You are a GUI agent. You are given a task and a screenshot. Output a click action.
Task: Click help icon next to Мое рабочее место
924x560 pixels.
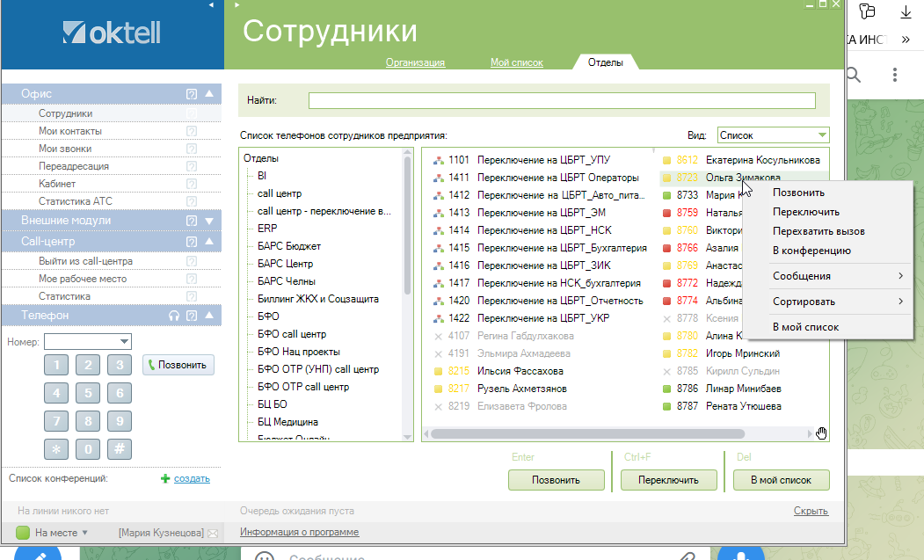point(192,279)
